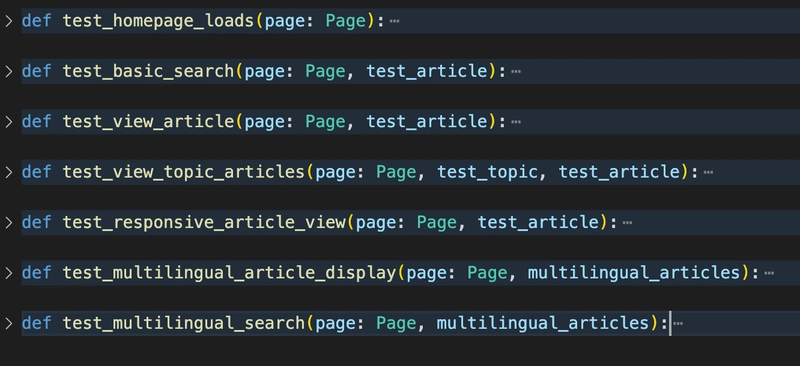Click the Page type hint in test_homepage_loads

tap(346, 21)
